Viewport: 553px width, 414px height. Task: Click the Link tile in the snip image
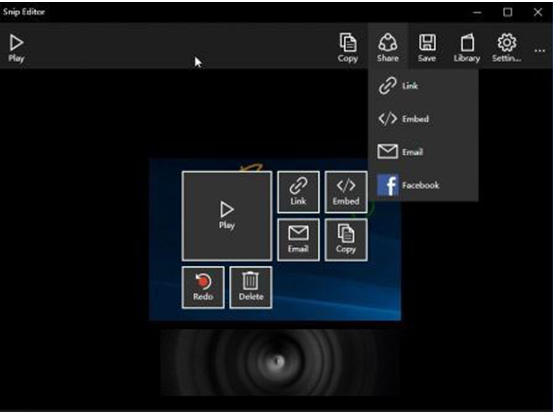pos(298,192)
